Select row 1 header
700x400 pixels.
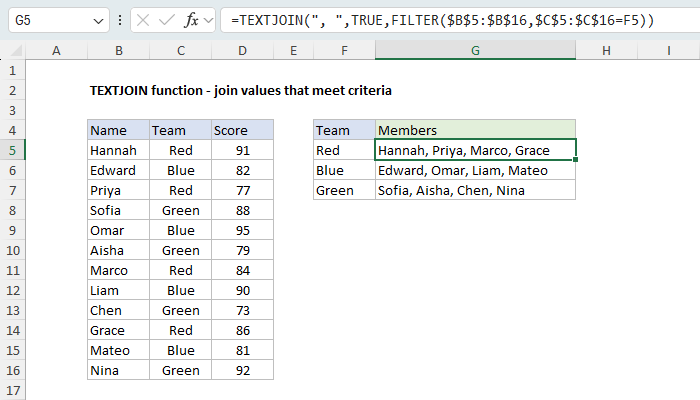12,71
